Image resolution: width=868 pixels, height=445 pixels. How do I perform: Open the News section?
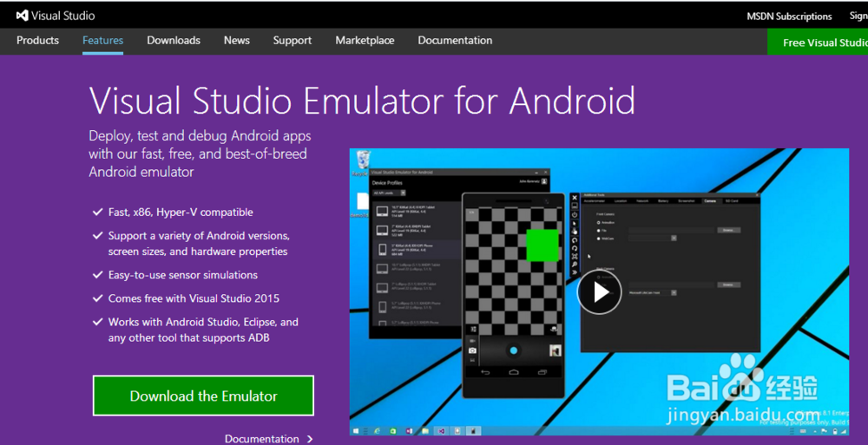pyautogui.click(x=237, y=41)
